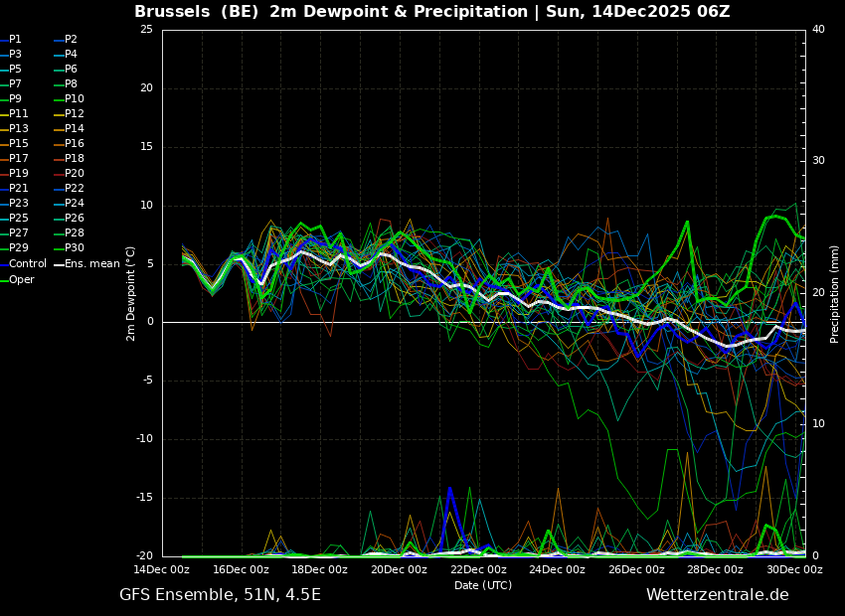
Task: Click white line marker beside Ens. mean
Action: coord(60,264)
